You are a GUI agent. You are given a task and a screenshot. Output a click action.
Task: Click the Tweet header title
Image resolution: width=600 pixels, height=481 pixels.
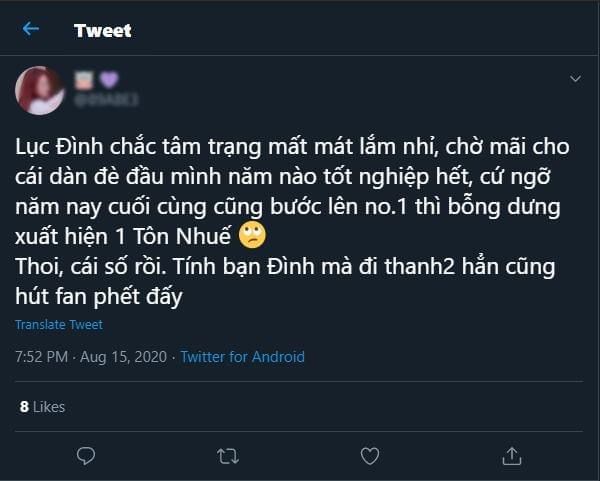coord(103,30)
